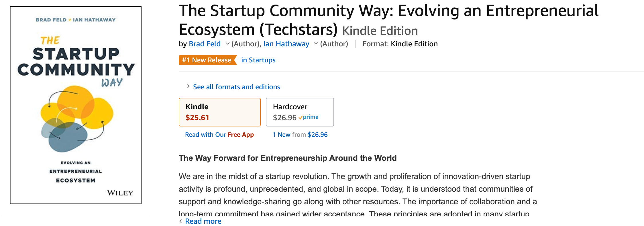
Task: Click See all formats and editions link
Action: coord(236,87)
